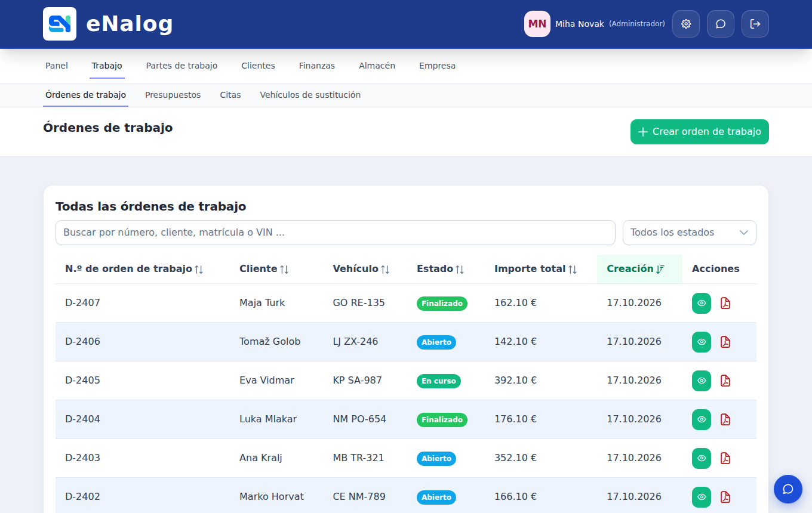Open the settings gear icon in header
This screenshot has width=812, height=513.
(x=686, y=24)
